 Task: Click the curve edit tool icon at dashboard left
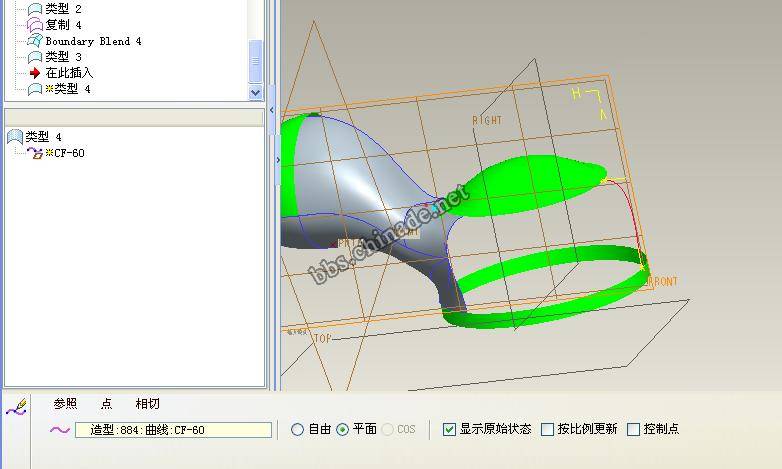point(15,408)
